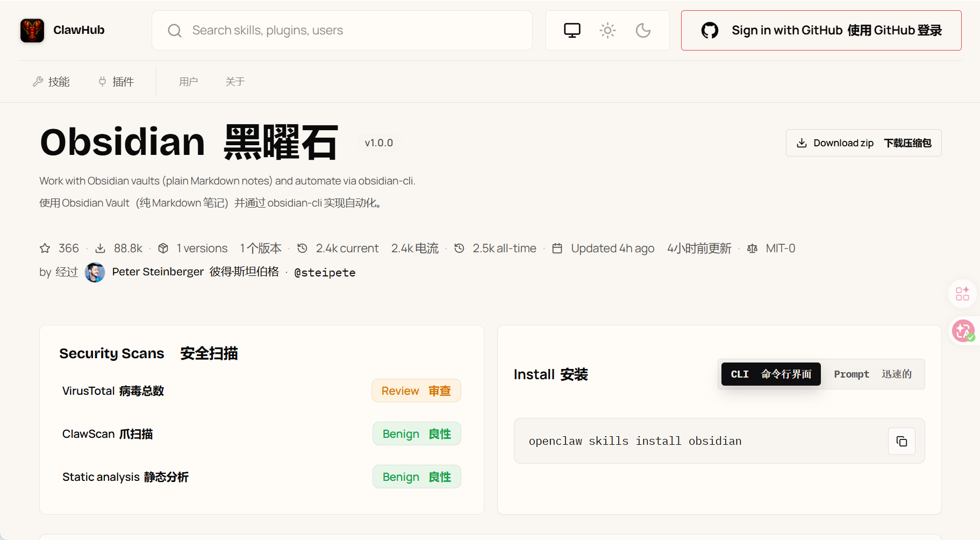The image size is (980, 540).
Task: Select the CLI install tab
Action: (x=771, y=374)
